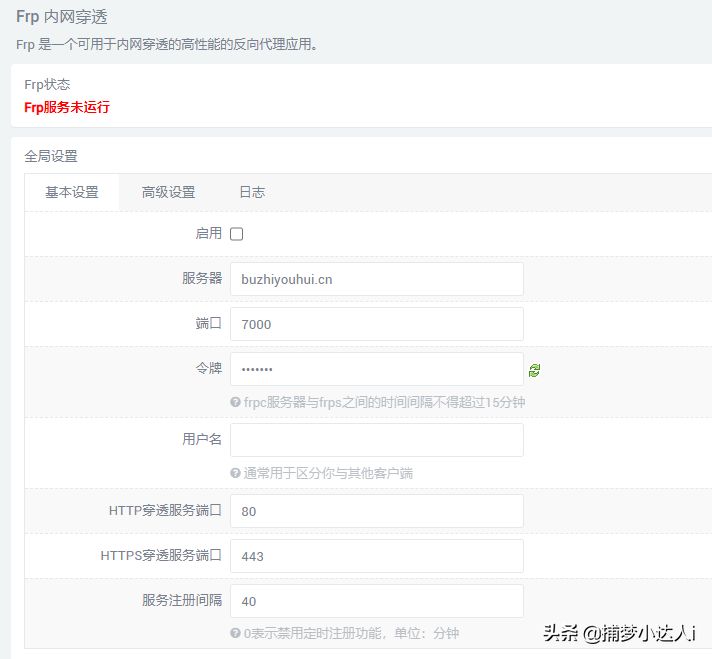Click the help icon before the 0表示禁用 hint
The image size is (712, 659).
(235, 633)
